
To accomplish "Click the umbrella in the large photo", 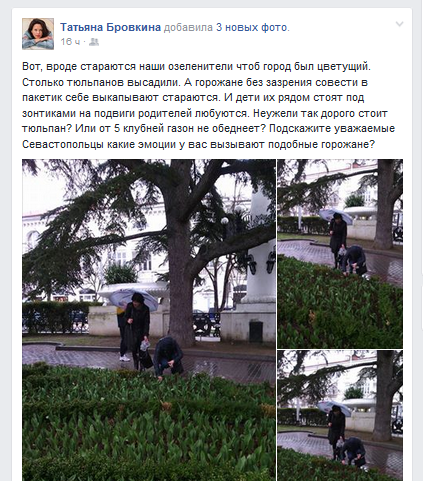I will tap(133, 298).
